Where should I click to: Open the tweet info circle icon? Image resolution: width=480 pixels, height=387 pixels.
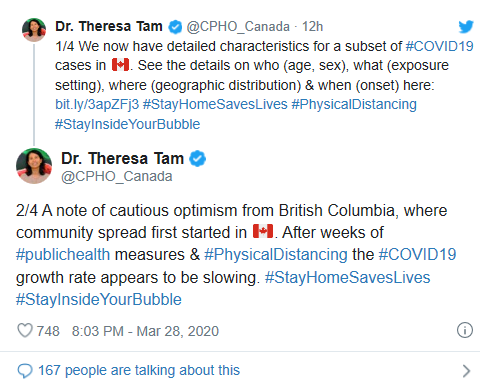click(465, 330)
